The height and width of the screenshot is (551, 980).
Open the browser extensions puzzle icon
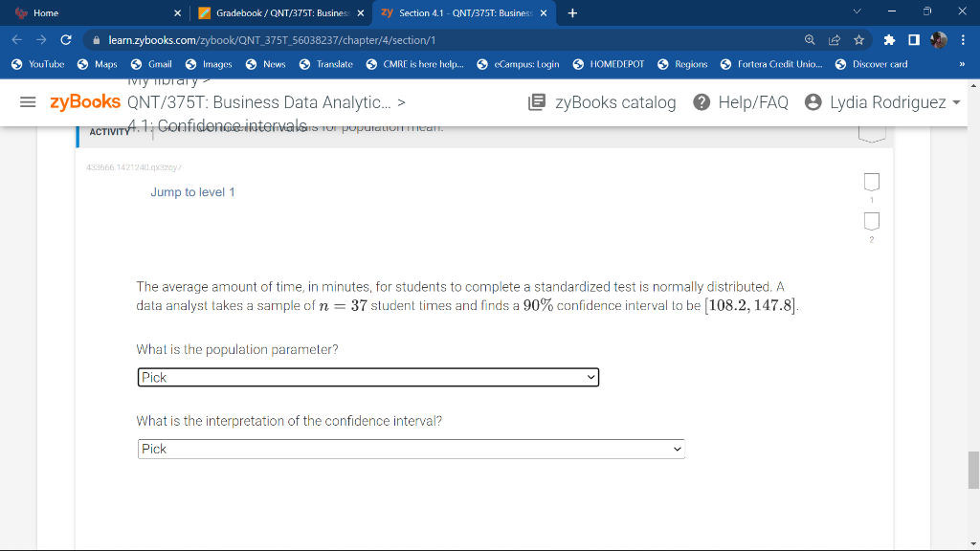click(x=889, y=40)
